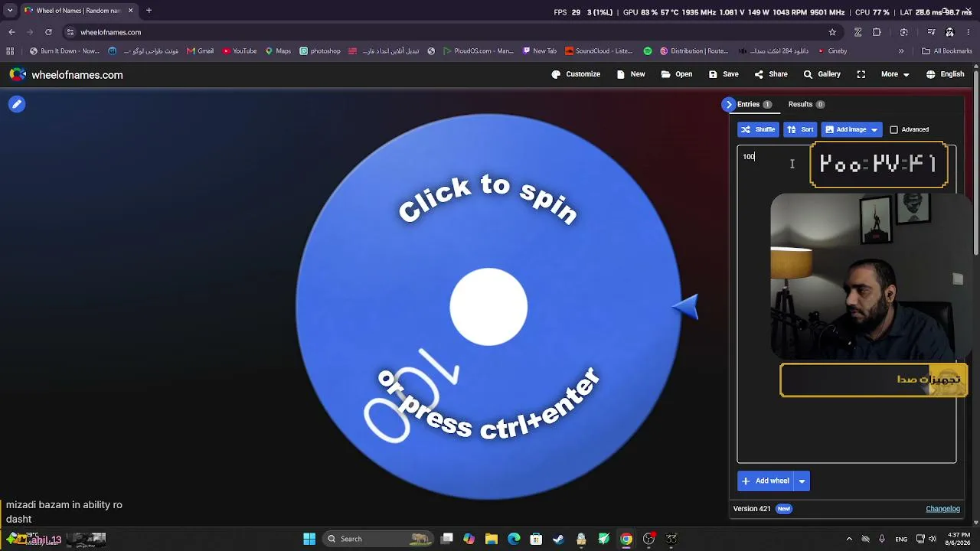Viewport: 980px width, 551px height.
Task: Bookmark this page with the star icon
Action: pos(832,32)
